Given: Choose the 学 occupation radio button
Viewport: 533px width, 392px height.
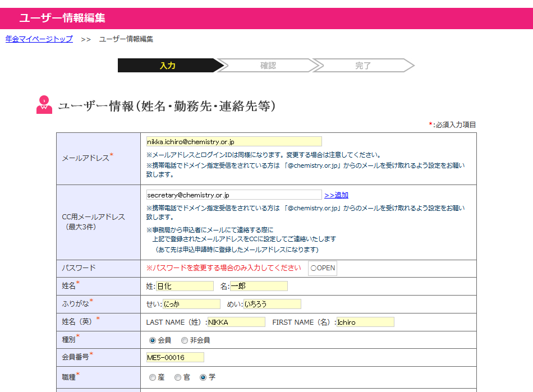Looking at the screenshot, I should click(203, 377).
